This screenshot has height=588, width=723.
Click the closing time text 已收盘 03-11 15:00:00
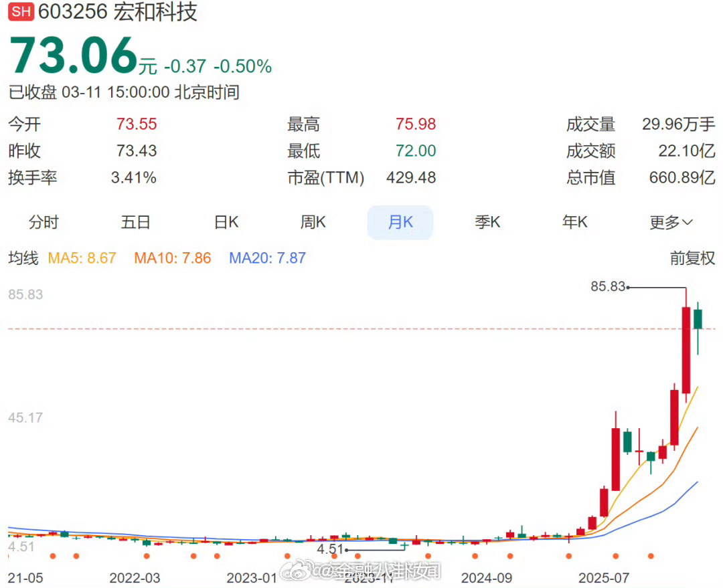[x=89, y=92]
